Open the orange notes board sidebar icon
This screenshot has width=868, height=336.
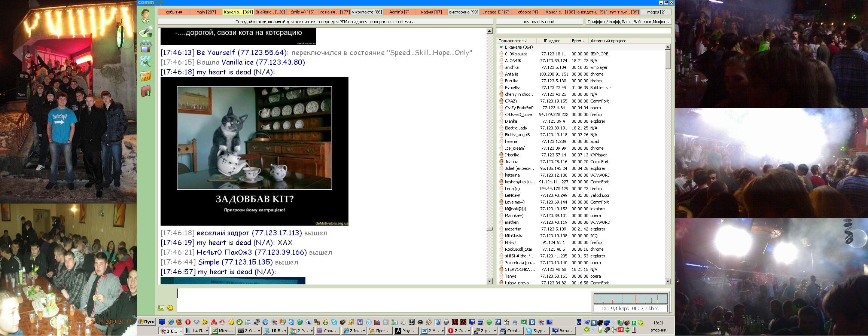point(145,76)
